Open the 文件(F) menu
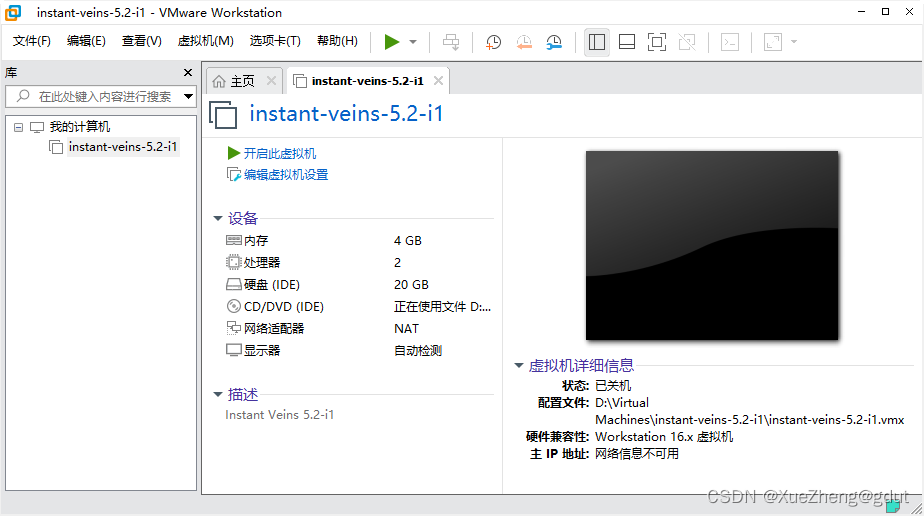924x516 pixels. 32,41
